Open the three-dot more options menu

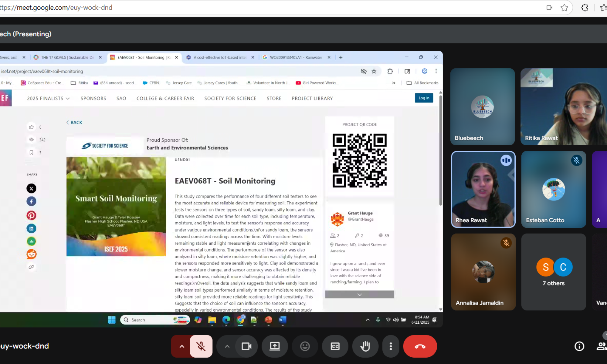(391, 346)
